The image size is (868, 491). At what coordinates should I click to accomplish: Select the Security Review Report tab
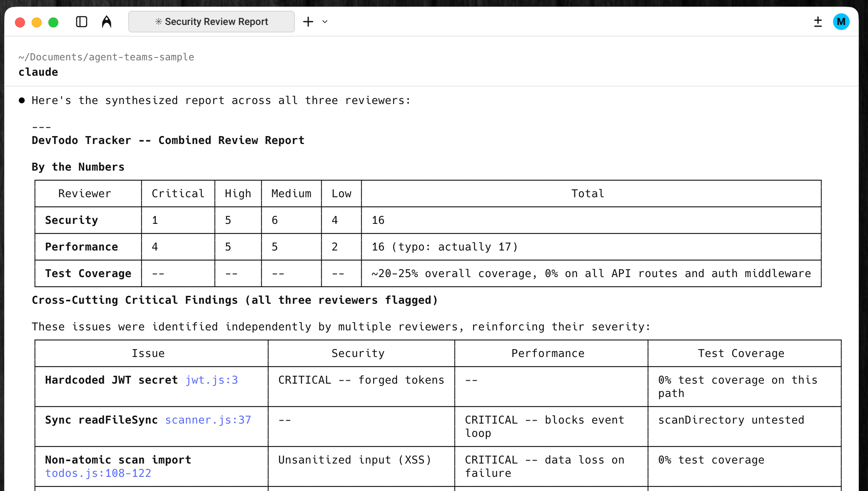pos(216,22)
